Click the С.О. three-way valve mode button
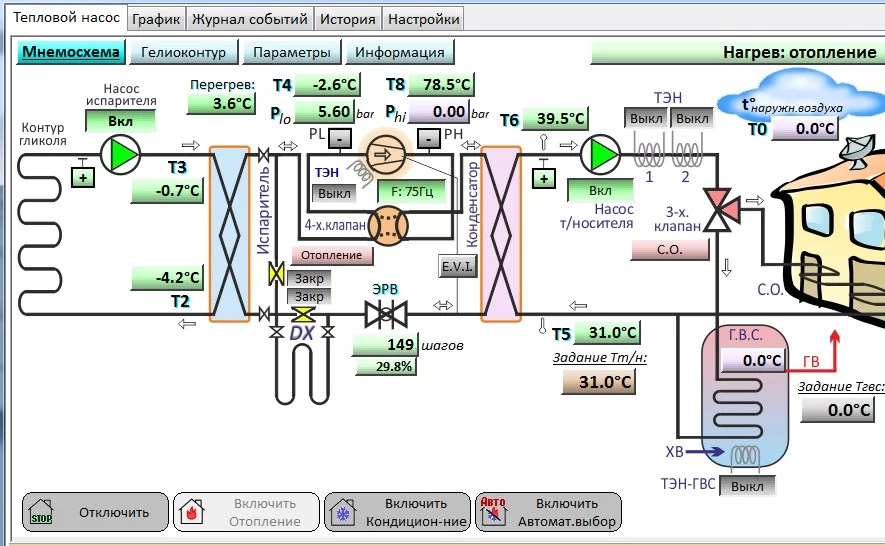 click(669, 250)
